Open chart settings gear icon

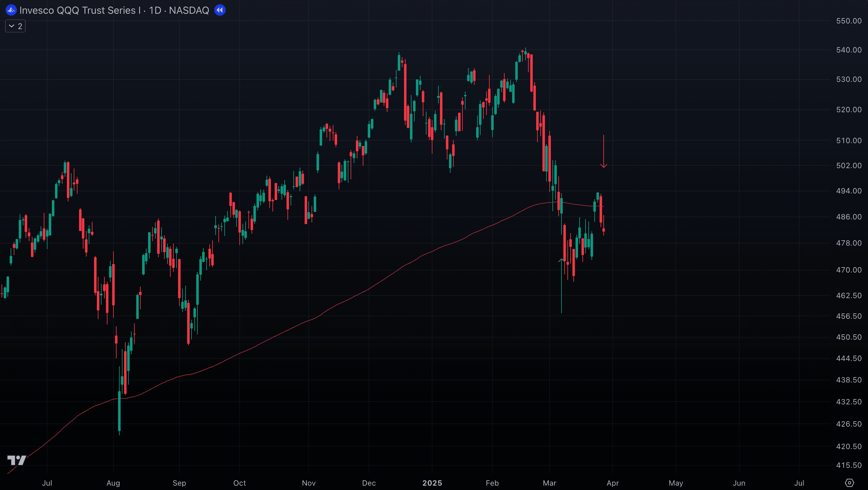tap(850, 483)
